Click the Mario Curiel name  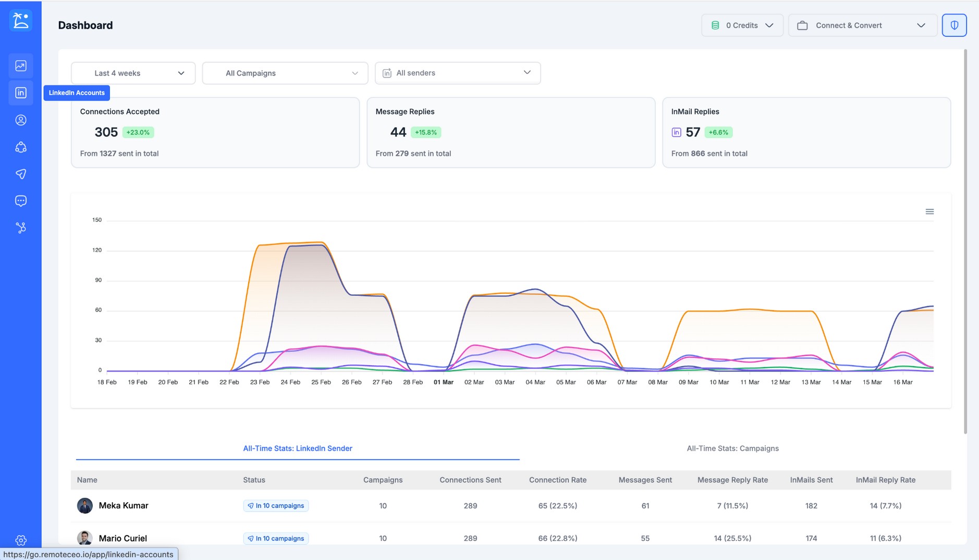[x=123, y=538]
